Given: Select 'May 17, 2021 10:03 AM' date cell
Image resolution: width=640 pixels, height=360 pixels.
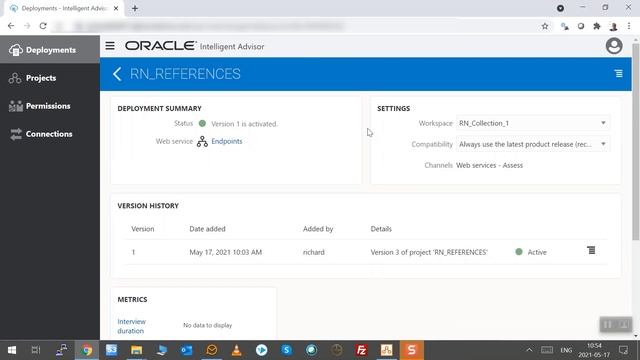Looking at the screenshot, I should coord(226,252).
